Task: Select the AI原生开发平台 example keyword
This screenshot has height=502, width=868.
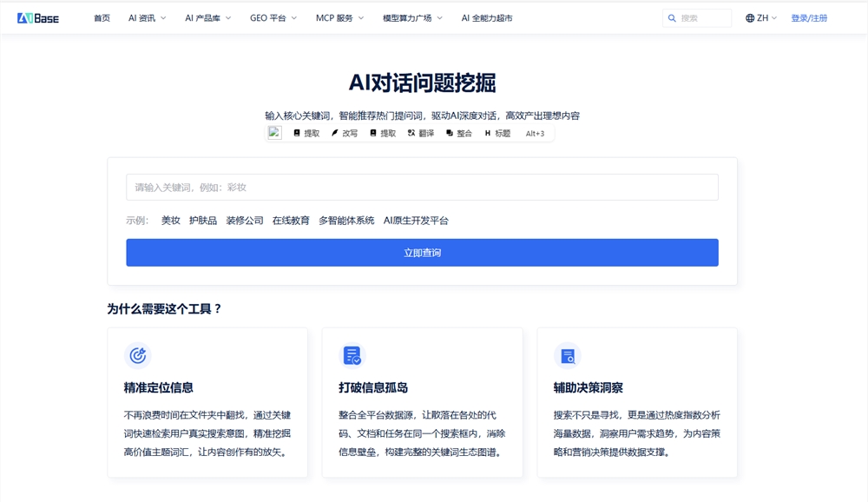Action: click(x=416, y=221)
